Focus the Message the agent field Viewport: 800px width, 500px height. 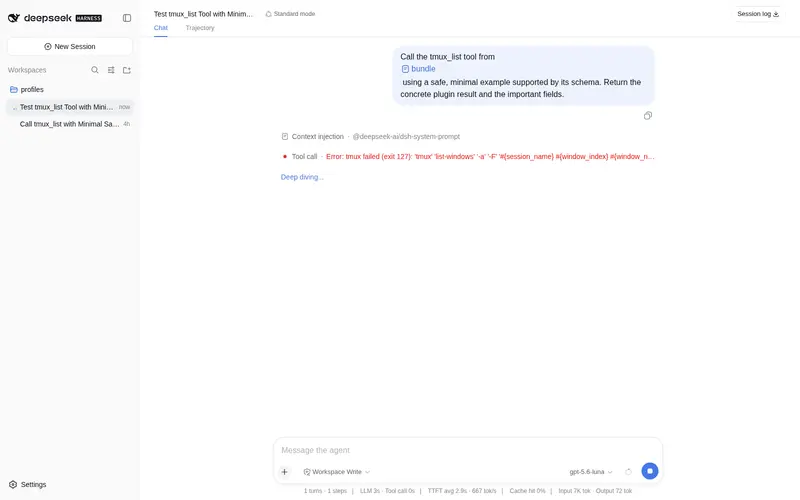coord(468,450)
